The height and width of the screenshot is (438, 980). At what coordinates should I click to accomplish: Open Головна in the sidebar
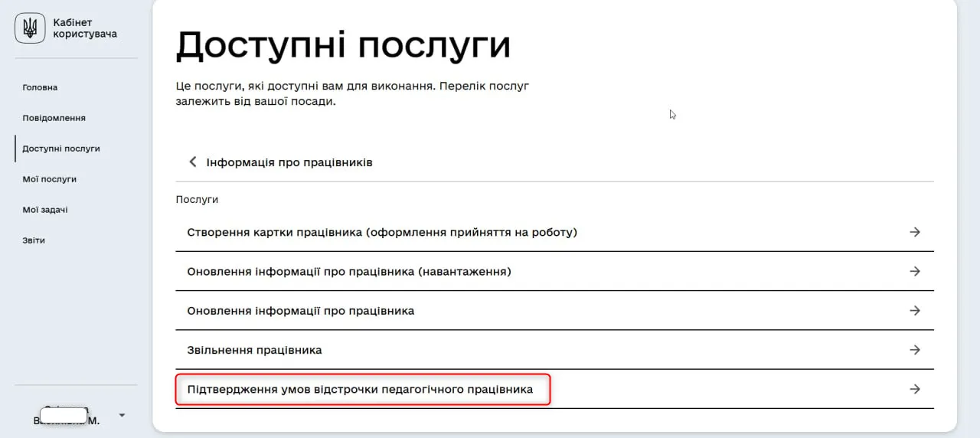click(x=40, y=87)
